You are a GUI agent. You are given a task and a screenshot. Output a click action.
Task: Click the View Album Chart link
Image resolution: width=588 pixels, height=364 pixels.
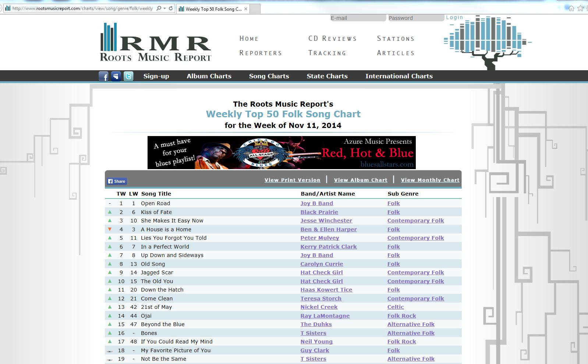coord(361,180)
